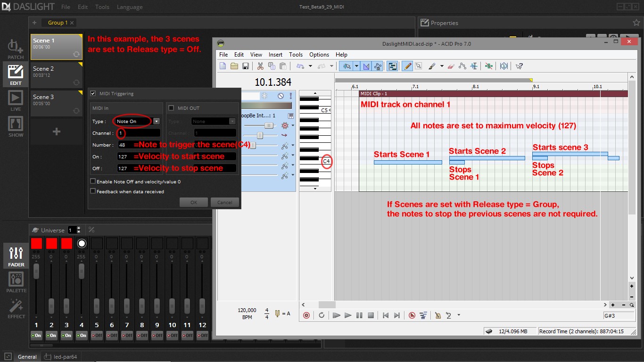Toggle Enable Snapping icon in ACID Pro toolbar
Screen dimensions: 644x362
click(347, 66)
